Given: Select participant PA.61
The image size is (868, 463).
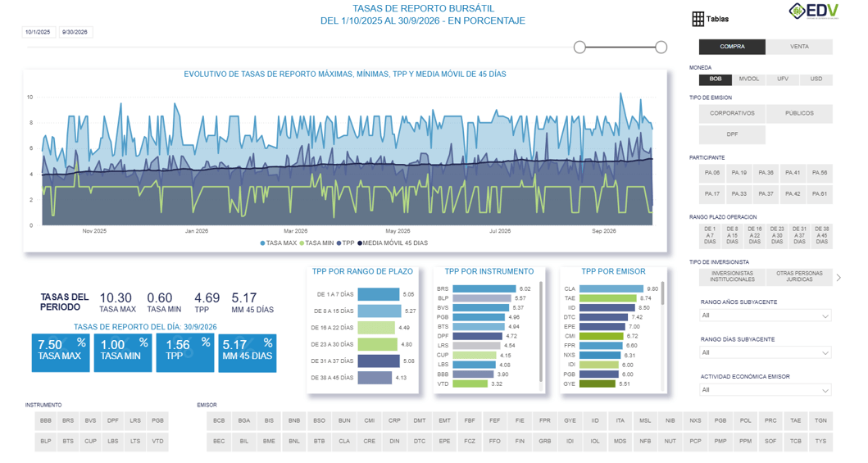Looking at the screenshot, I should click(x=820, y=194).
